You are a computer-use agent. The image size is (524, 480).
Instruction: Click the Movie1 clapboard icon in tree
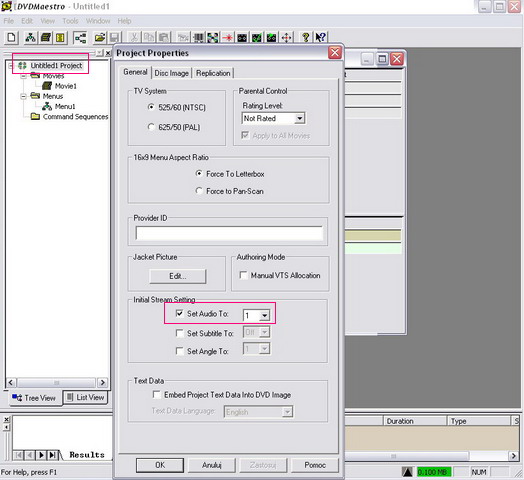point(47,86)
